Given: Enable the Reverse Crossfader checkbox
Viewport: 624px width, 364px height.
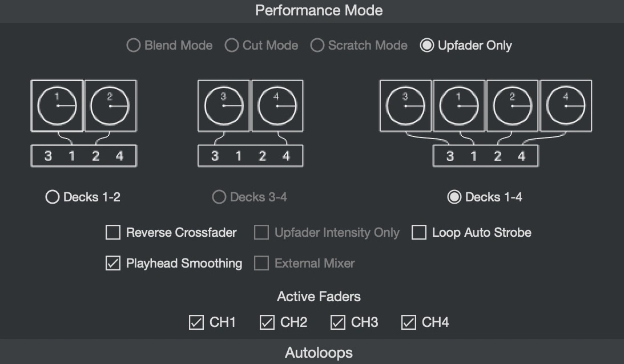Looking at the screenshot, I should click(x=113, y=233).
